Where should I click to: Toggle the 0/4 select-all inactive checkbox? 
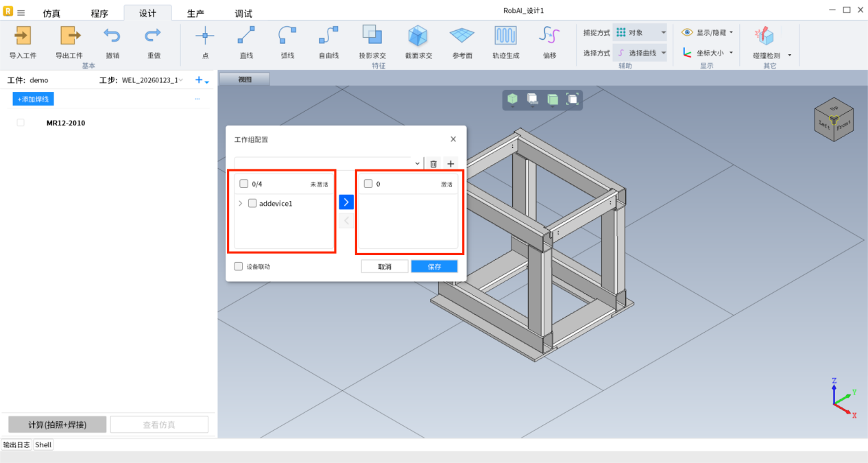click(243, 184)
